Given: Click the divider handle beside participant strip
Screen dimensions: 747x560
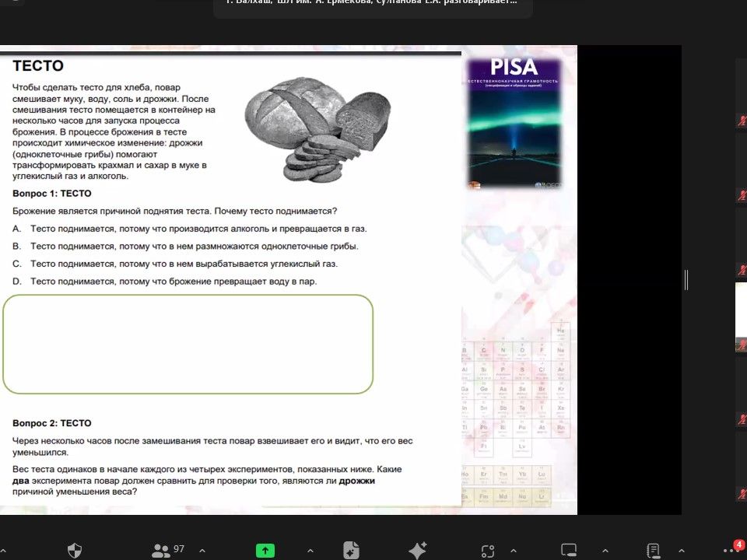Looking at the screenshot, I should pyautogui.click(x=686, y=280).
